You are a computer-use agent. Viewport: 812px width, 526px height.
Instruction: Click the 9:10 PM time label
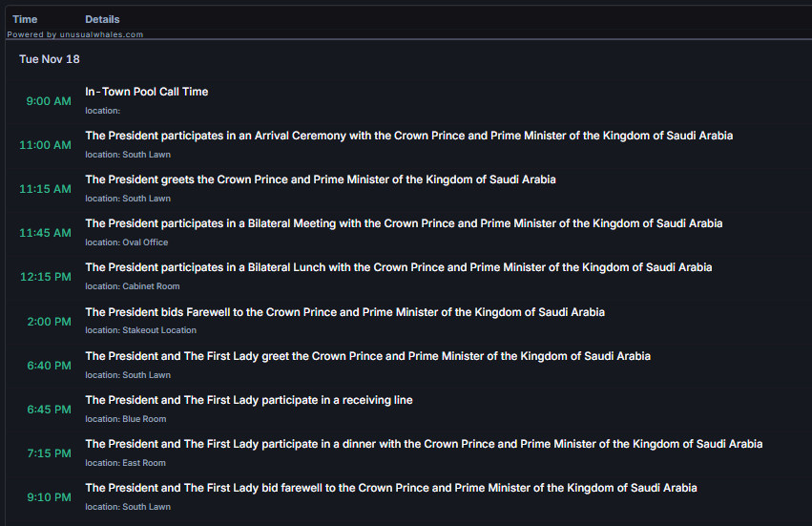click(49, 497)
